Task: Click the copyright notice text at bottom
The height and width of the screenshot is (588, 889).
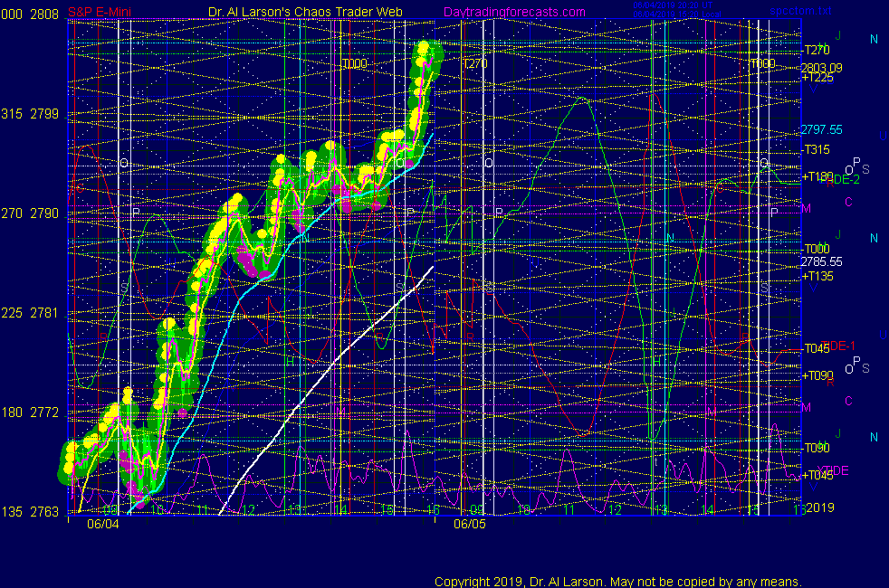Action: [617, 581]
